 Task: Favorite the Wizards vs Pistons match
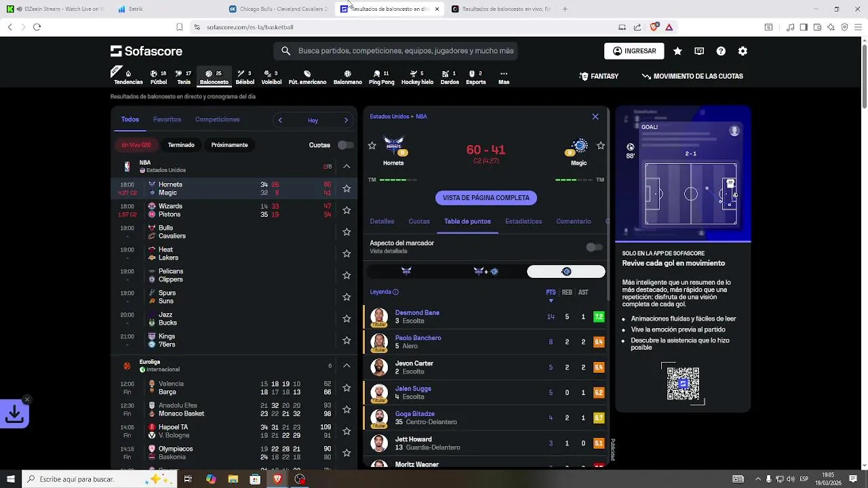347,210
